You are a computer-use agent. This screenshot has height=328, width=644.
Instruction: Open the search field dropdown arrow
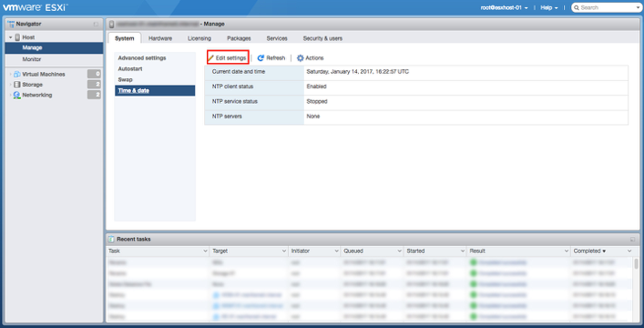638,8
